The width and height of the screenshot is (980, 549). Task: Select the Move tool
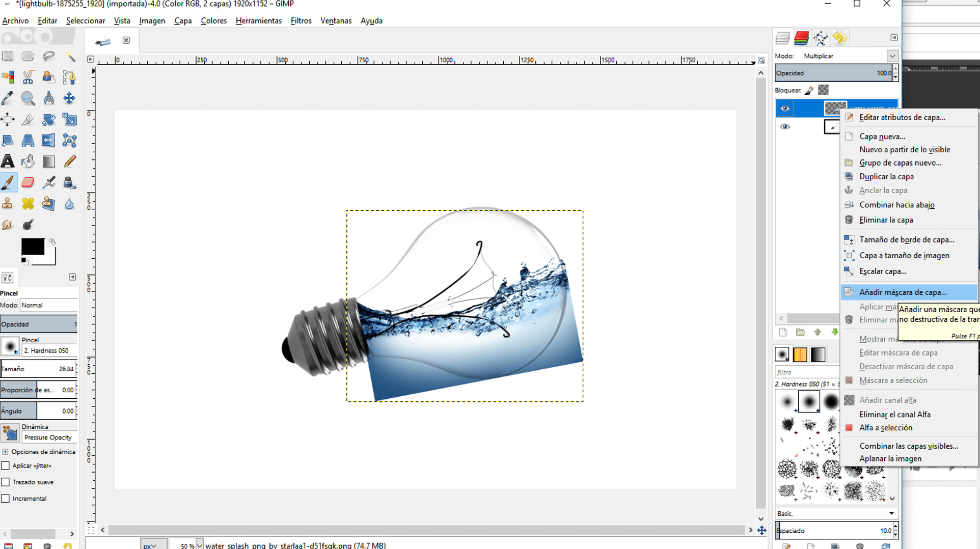70,98
